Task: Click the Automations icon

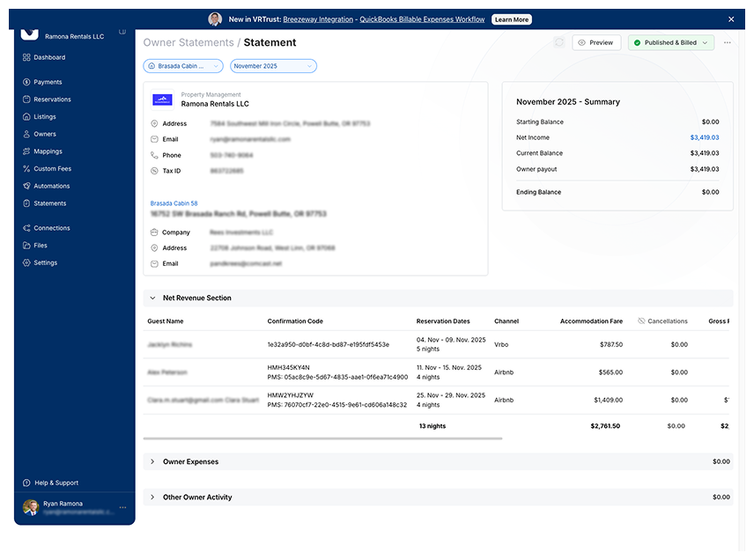Action: pos(26,186)
